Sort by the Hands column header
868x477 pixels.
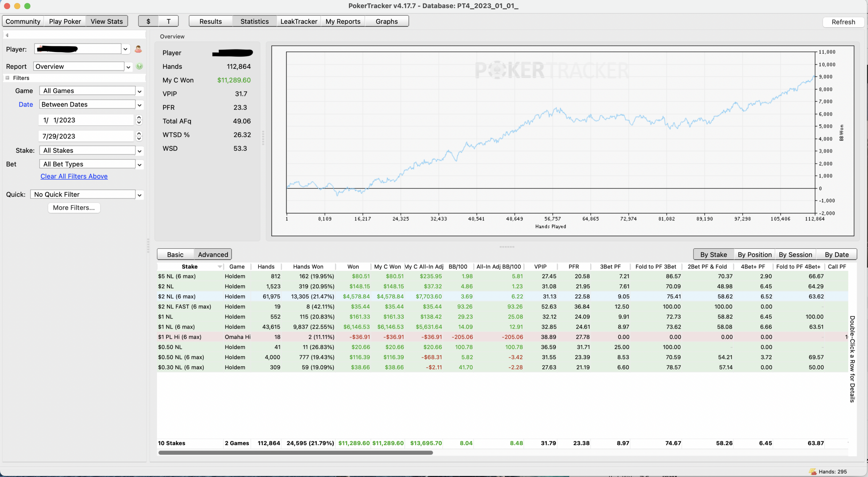266,267
